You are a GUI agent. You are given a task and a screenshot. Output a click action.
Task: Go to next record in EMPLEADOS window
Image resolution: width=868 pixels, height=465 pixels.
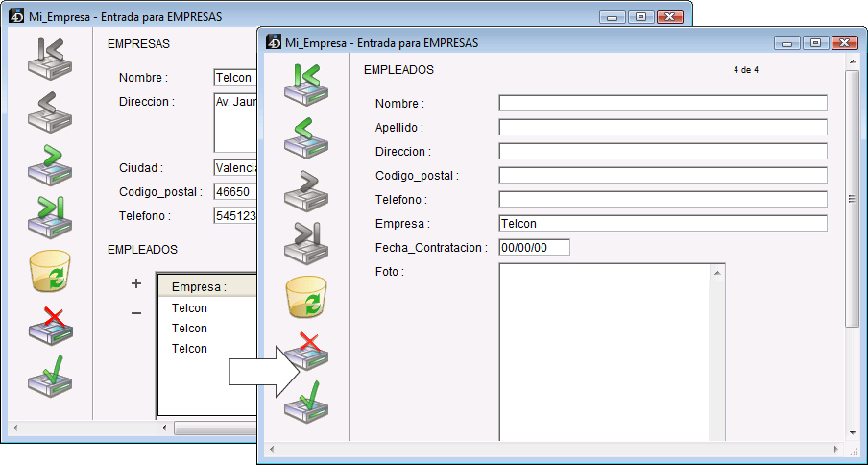click(x=306, y=188)
